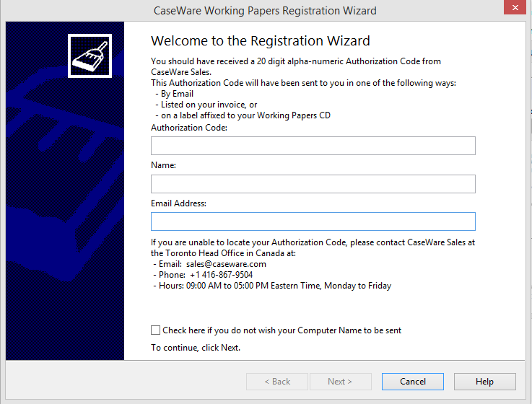
Task: Click the phone number +1 416-867-9504
Action: point(221,275)
